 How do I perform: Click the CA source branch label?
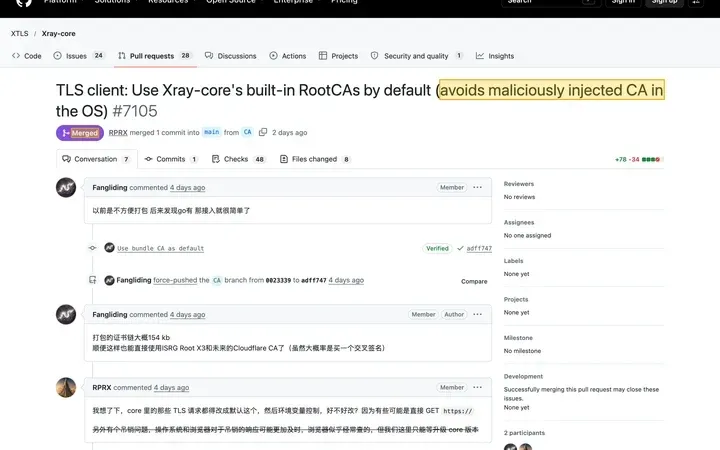click(x=248, y=132)
